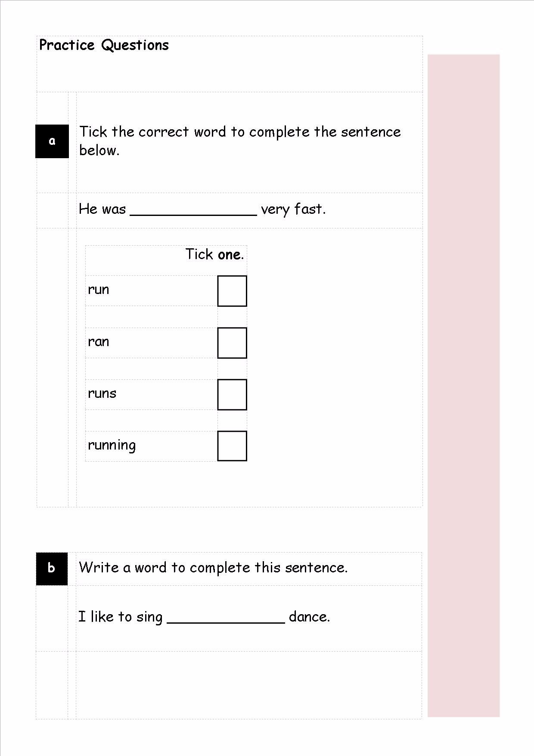Click the words 'very fast.' in sentence

pos(293,209)
